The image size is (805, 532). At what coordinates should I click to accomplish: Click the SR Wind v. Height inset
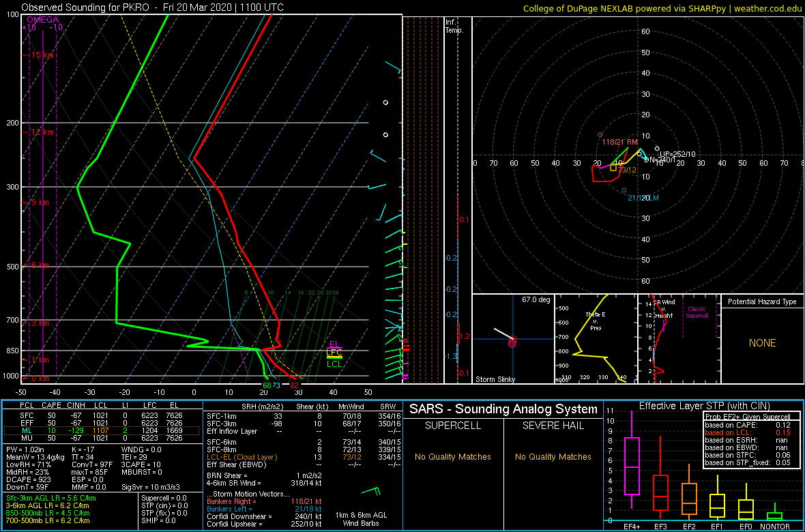click(679, 338)
